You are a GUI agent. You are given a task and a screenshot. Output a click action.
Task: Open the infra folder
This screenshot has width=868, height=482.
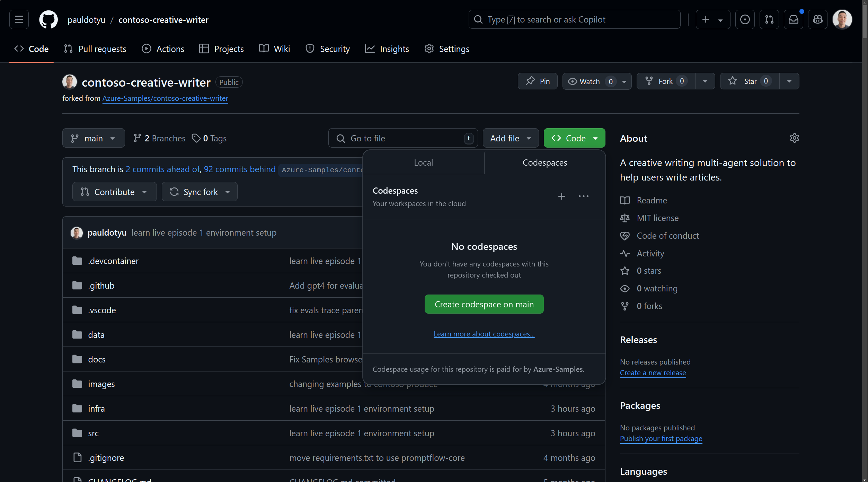click(x=96, y=409)
